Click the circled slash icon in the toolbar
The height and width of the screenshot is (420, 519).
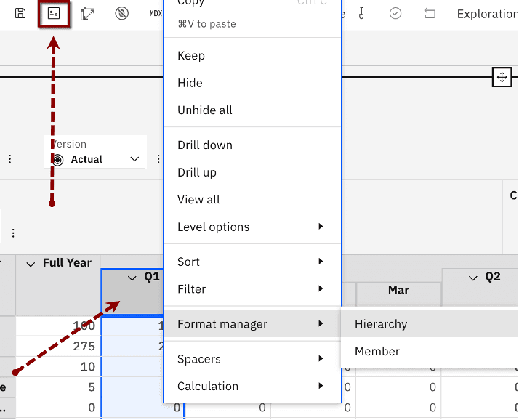(x=121, y=13)
